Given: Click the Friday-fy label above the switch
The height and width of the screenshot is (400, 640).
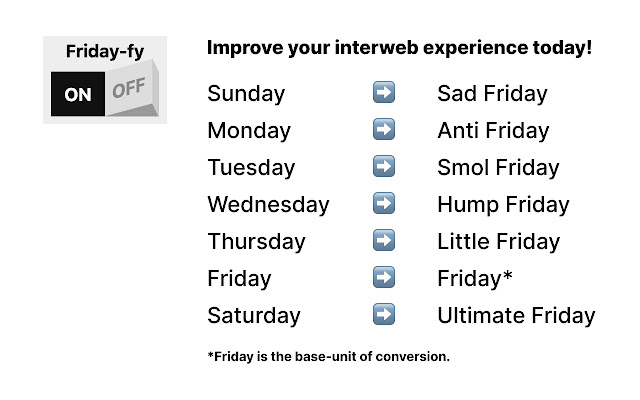Looking at the screenshot, I should [x=104, y=50].
